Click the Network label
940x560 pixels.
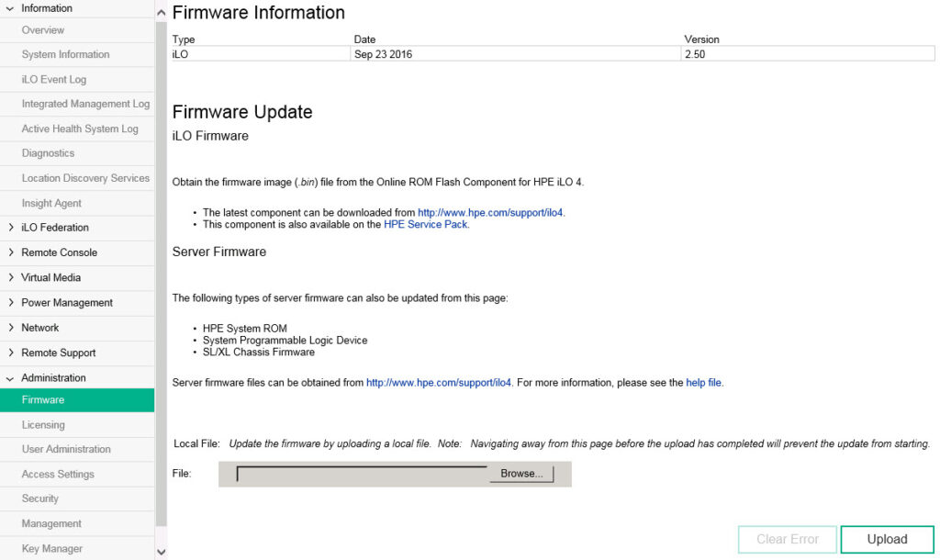(x=40, y=328)
